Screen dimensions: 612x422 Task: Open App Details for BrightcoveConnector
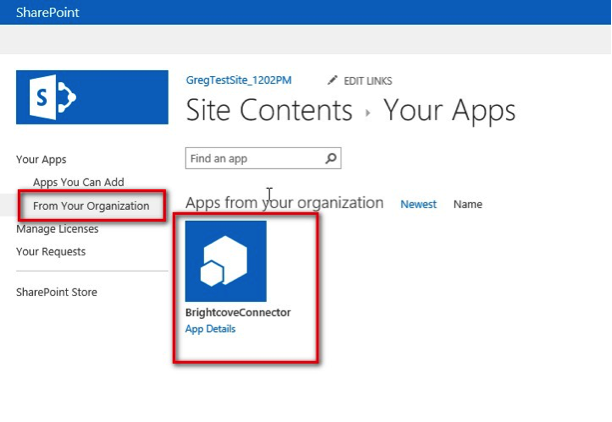click(210, 329)
